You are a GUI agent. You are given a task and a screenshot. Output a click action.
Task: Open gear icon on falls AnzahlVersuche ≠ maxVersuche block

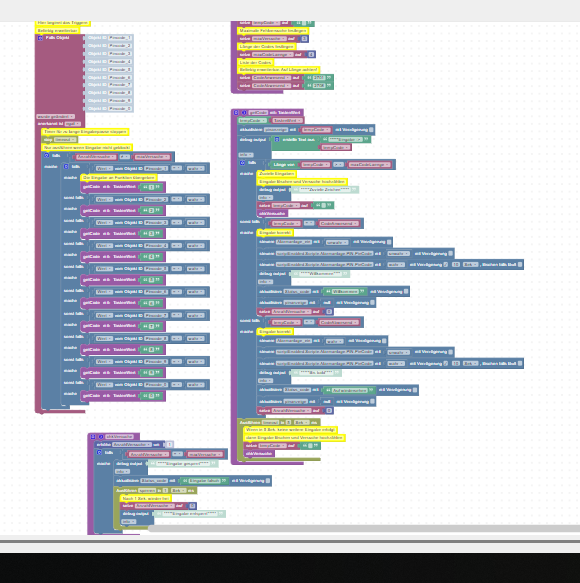coord(46,155)
